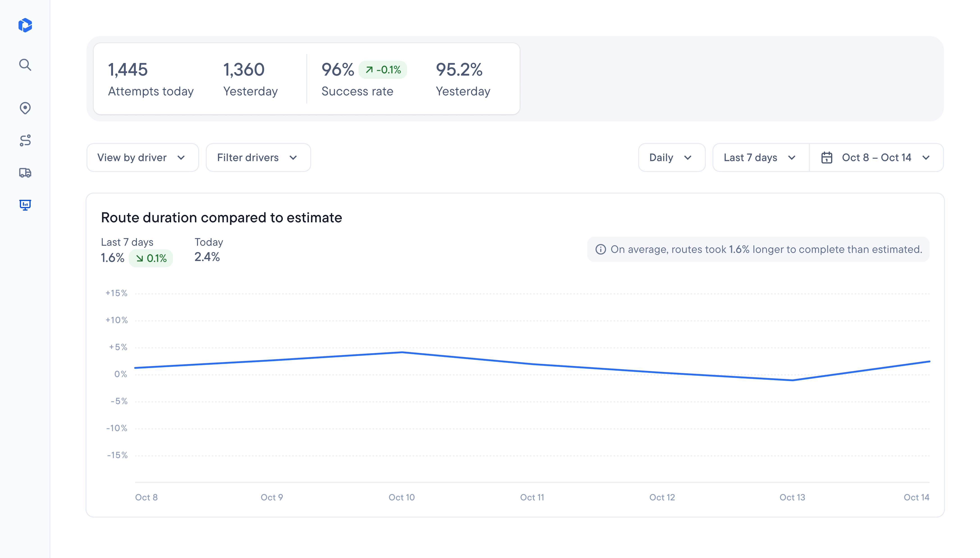Click the down arrow in 0.1% badge

[x=140, y=259]
